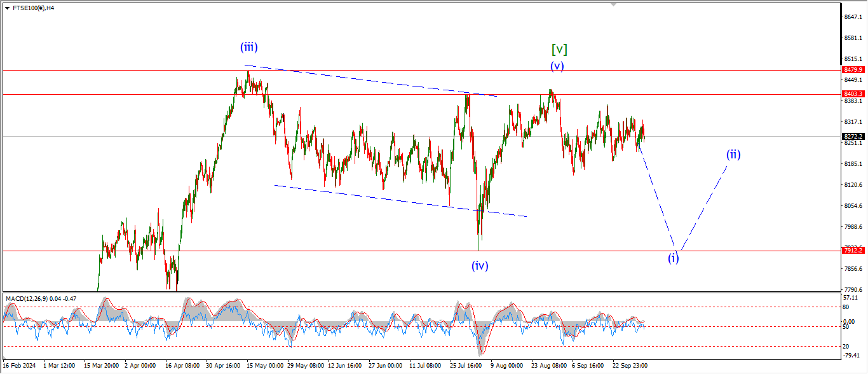The width and height of the screenshot is (868, 374).
Task: Click the 15 May 00:00 date label
Action: tap(264, 366)
